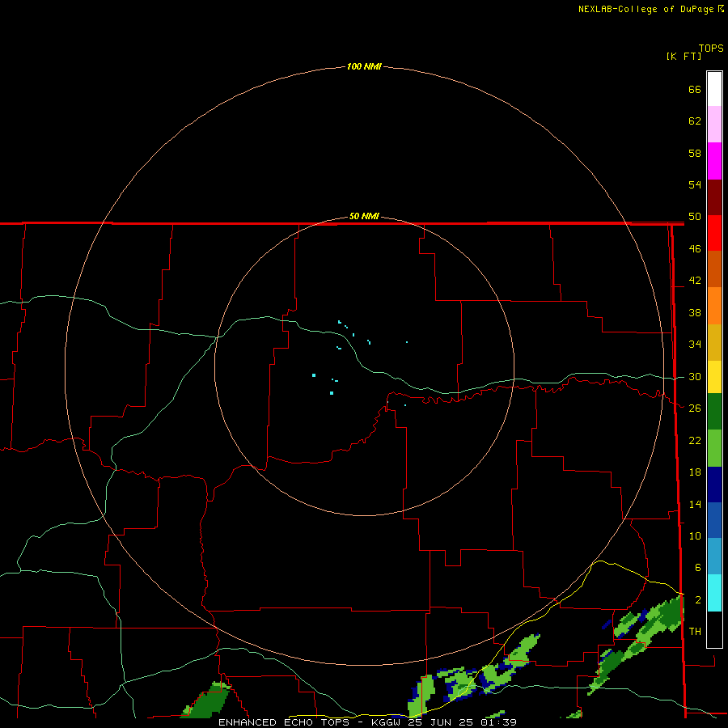Click the TOPS legend heading

[x=711, y=49]
